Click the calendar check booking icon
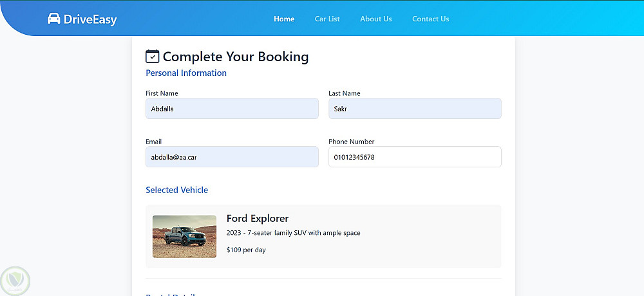Viewport: 644px width, 296px height. 153,57
